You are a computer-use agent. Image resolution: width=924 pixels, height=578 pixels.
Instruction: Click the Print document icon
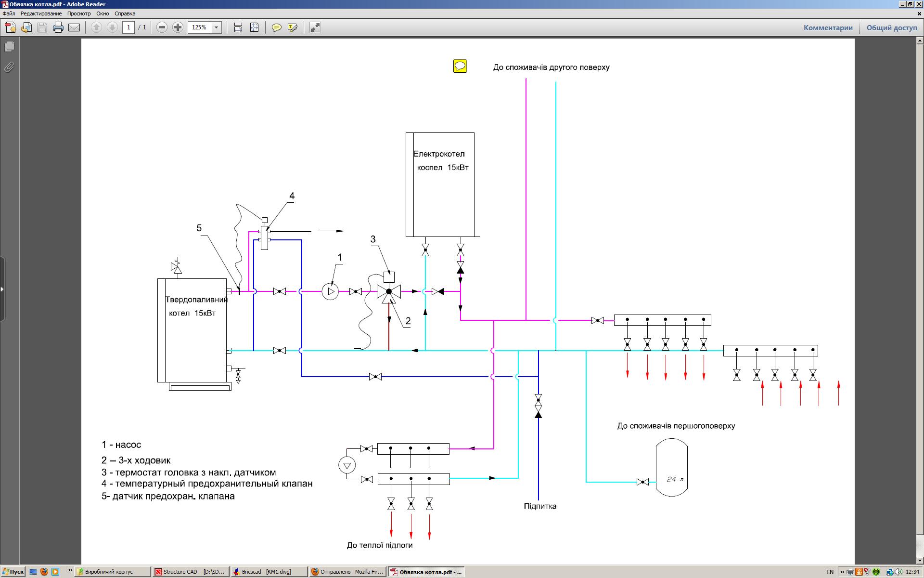click(58, 27)
